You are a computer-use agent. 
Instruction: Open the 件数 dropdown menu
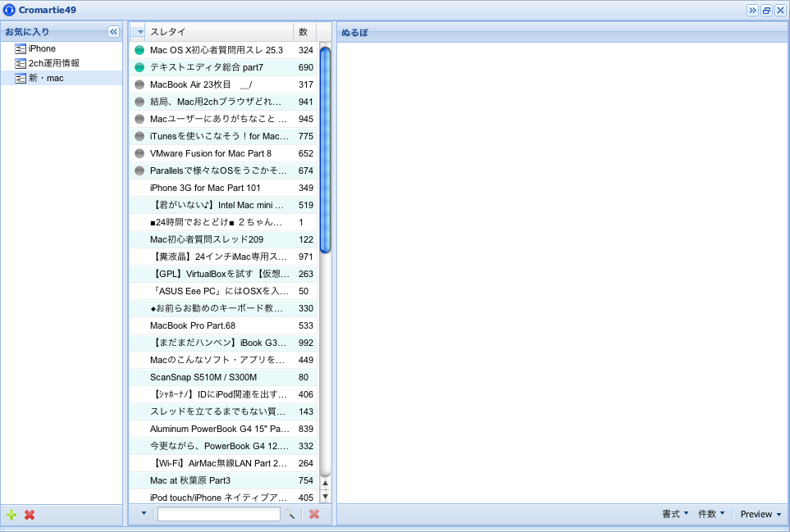coord(710,514)
